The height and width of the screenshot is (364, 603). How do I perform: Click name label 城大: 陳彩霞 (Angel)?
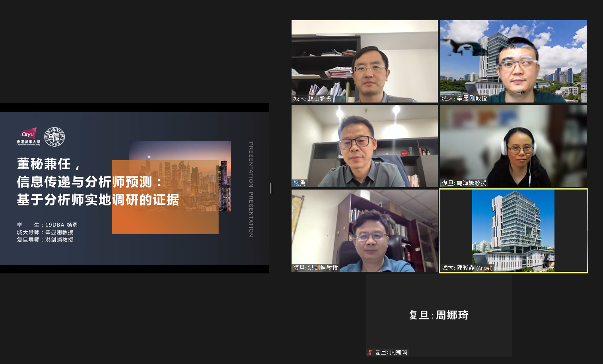click(467, 268)
